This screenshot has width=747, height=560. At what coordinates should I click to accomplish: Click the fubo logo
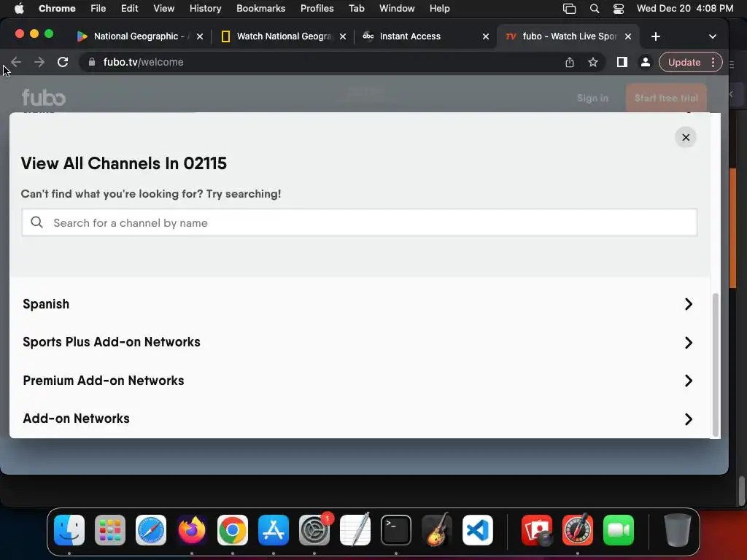click(43, 98)
